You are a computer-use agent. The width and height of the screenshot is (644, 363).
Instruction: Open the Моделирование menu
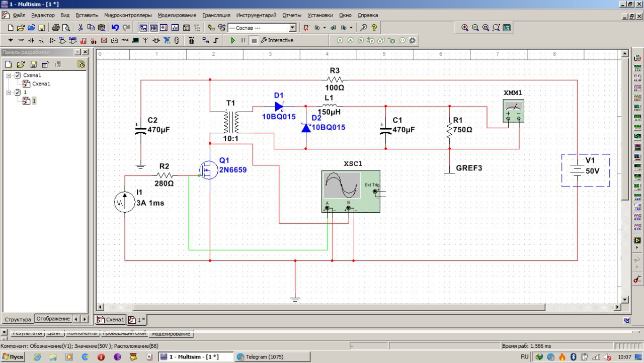click(x=177, y=15)
